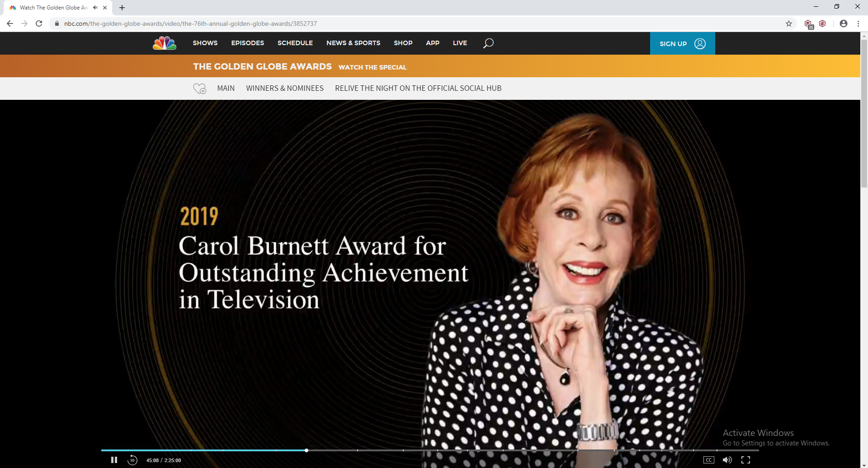Open the official social hub link
Viewport: 868px width, 468px height.
(418, 88)
